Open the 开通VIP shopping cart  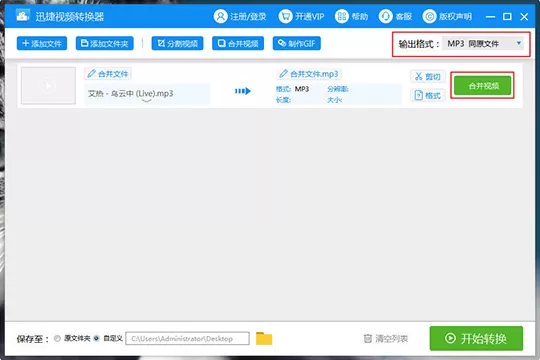[x=285, y=16]
